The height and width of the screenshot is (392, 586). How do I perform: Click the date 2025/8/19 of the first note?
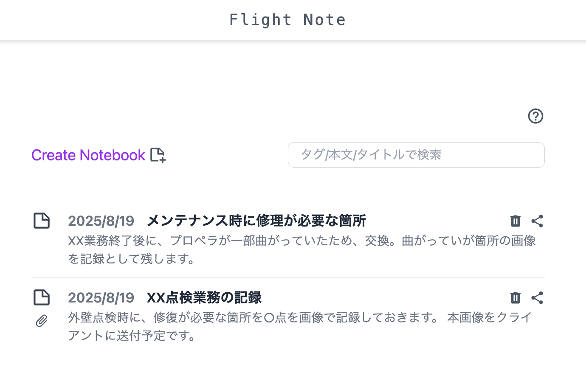point(101,221)
